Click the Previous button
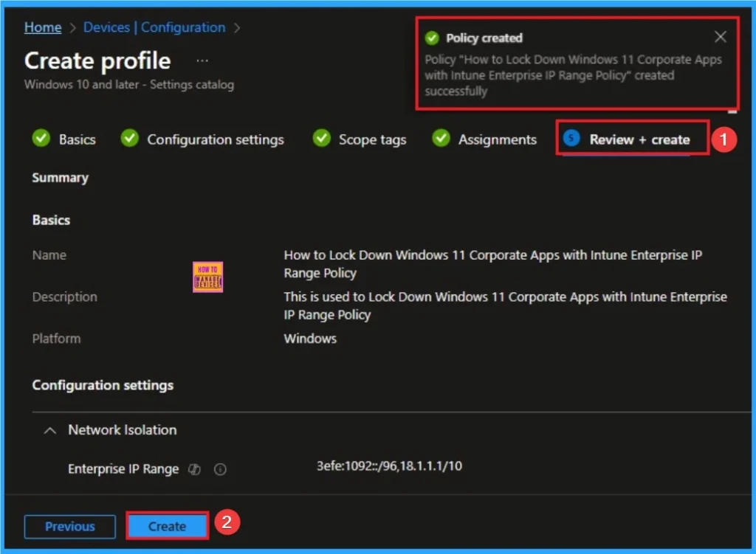The height and width of the screenshot is (554, 756). tap(69, 526)
